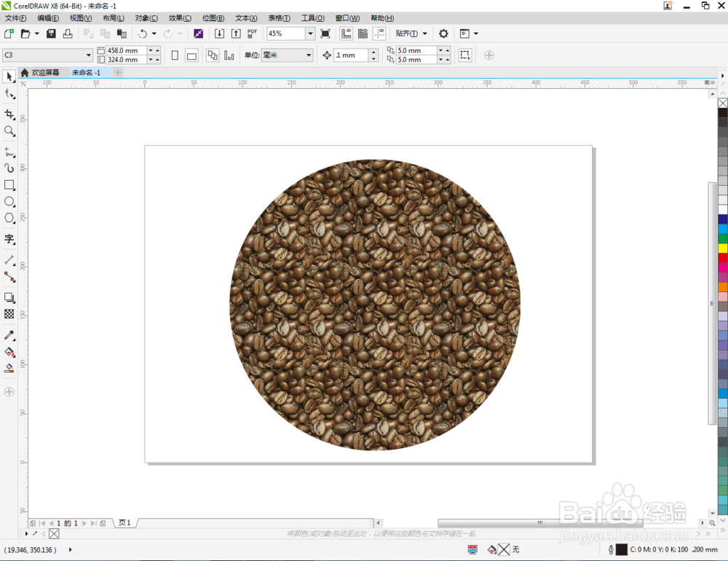728x561 pixels.
Task: Click the nudge distance .1 mm field
Action: click(x=351, y=55)
